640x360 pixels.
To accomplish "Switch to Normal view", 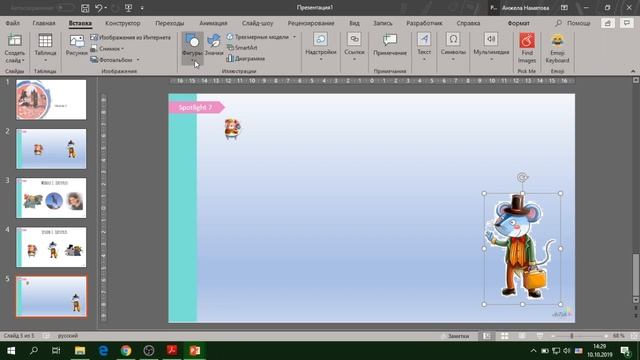I will (487, 336).
